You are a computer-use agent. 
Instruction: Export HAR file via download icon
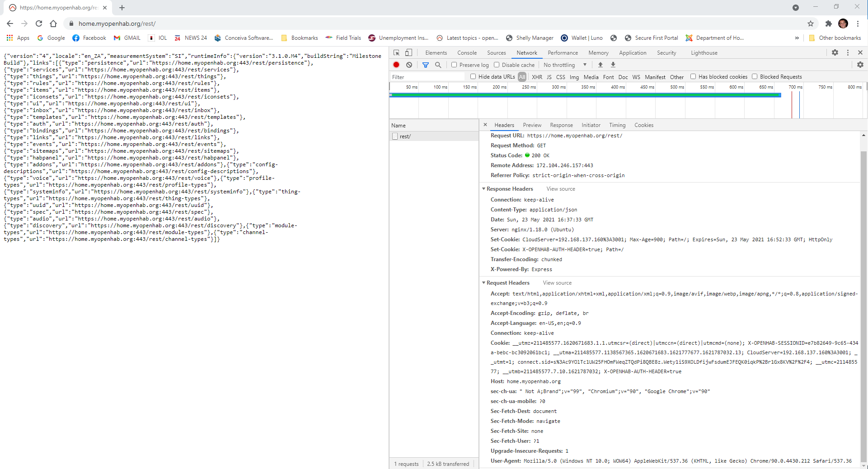613,65
